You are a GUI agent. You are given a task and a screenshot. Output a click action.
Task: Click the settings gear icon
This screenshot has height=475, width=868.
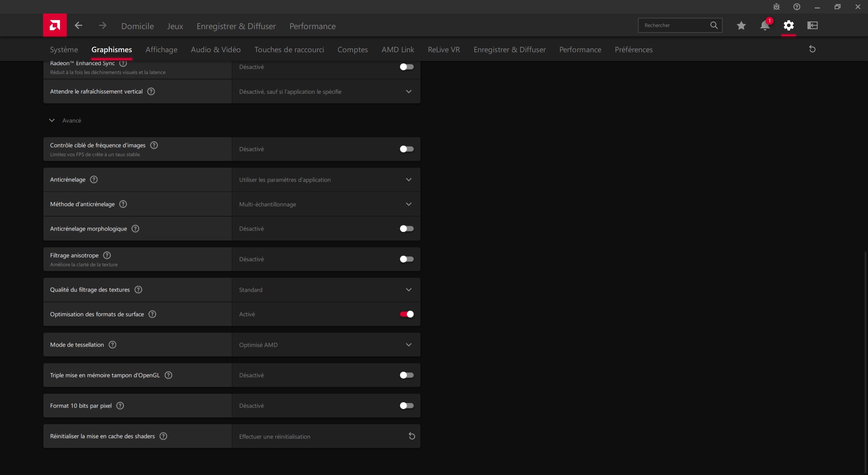click(789, 25)
